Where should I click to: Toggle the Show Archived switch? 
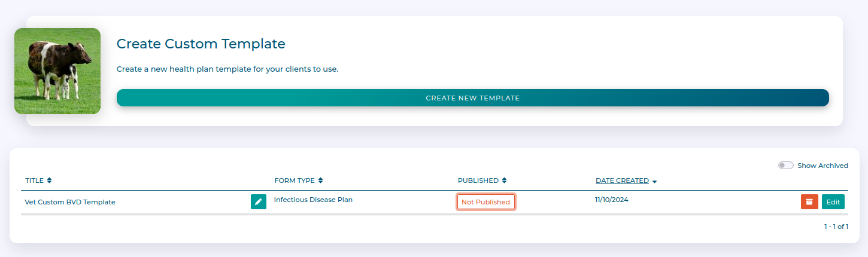(x=785, y=166)
